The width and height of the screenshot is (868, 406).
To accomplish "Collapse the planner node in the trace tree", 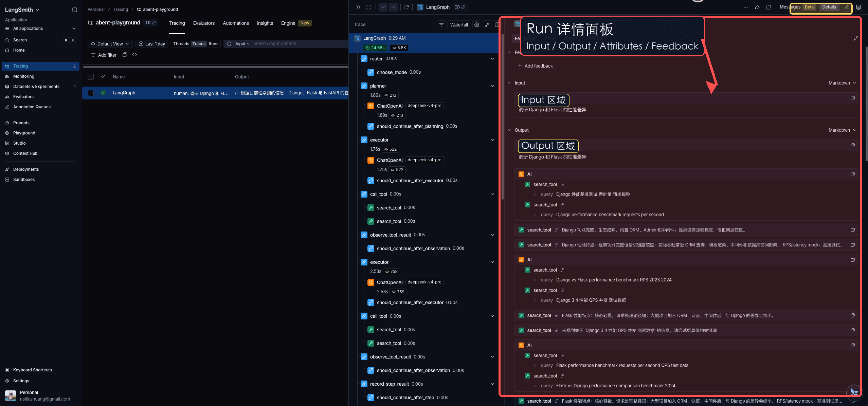I will coord(492,86).
